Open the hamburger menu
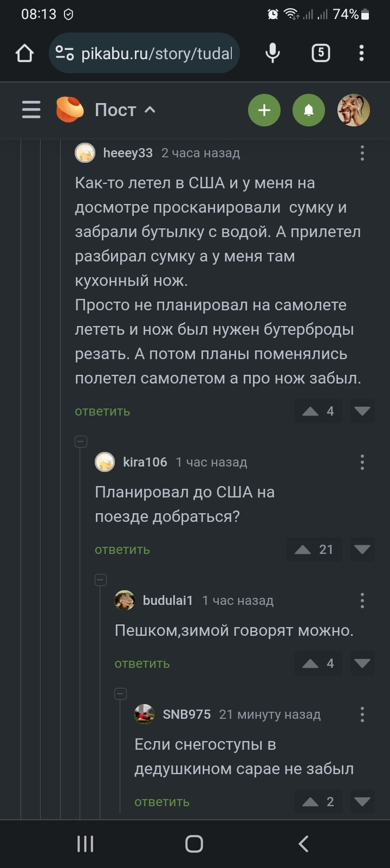 pos(31,110)
